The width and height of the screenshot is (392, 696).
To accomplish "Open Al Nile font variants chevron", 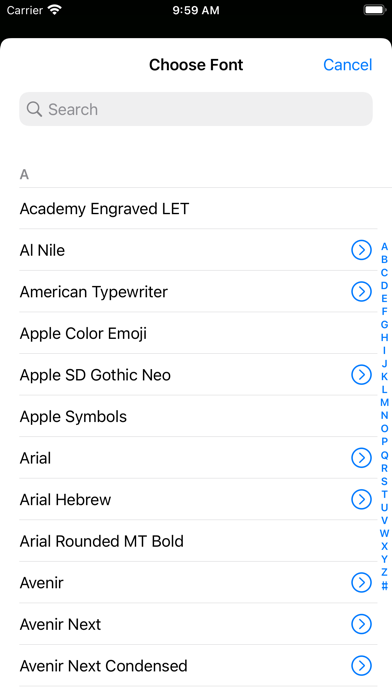I will click(361, 250).
